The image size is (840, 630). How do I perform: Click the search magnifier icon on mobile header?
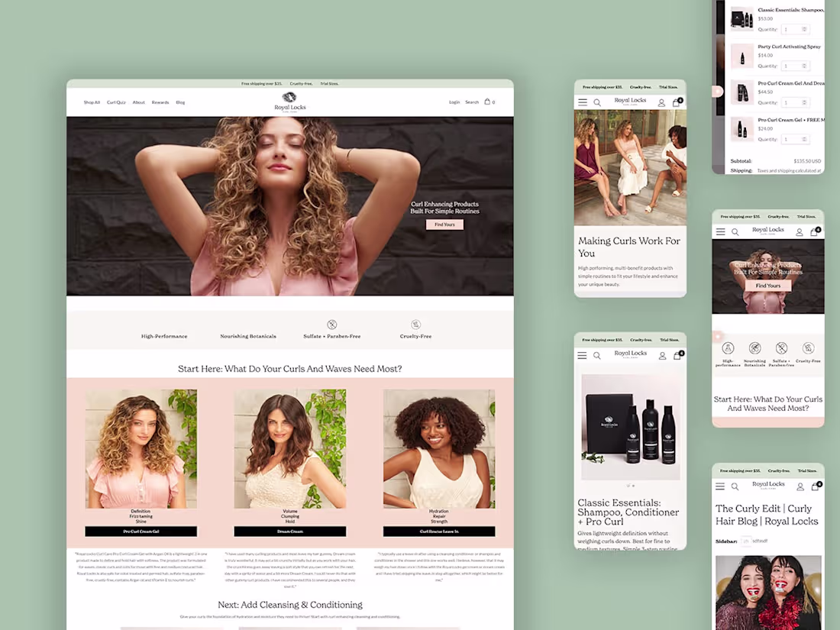pyautogui.click(x=597, y=102)
